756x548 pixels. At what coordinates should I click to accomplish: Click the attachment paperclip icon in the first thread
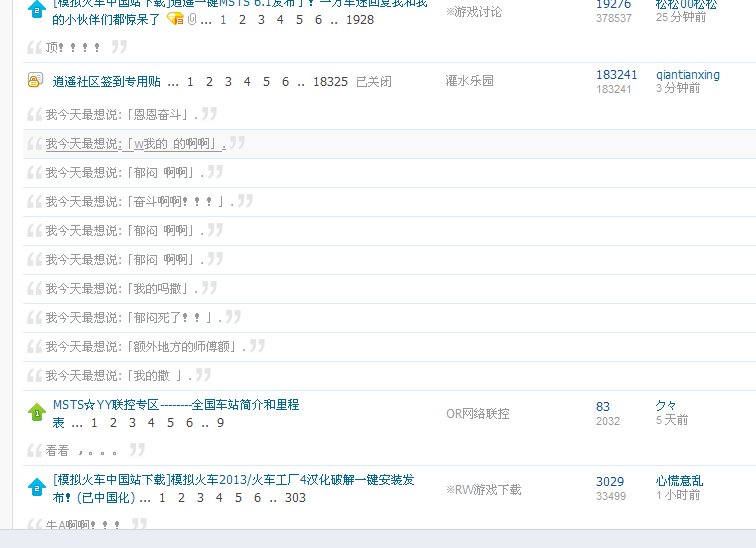[191, 19]
